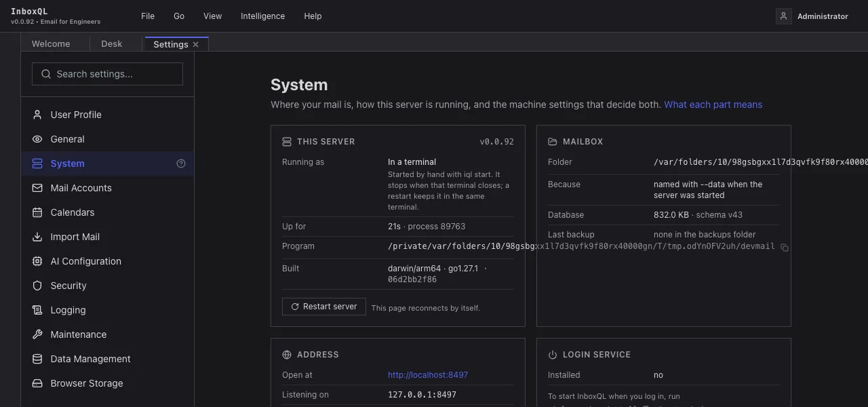
Task: Focus the Search settings field
Action: 107,74
